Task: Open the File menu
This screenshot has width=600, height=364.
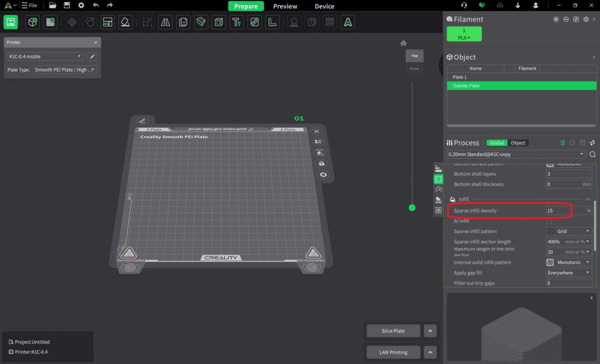Action: 29,5
